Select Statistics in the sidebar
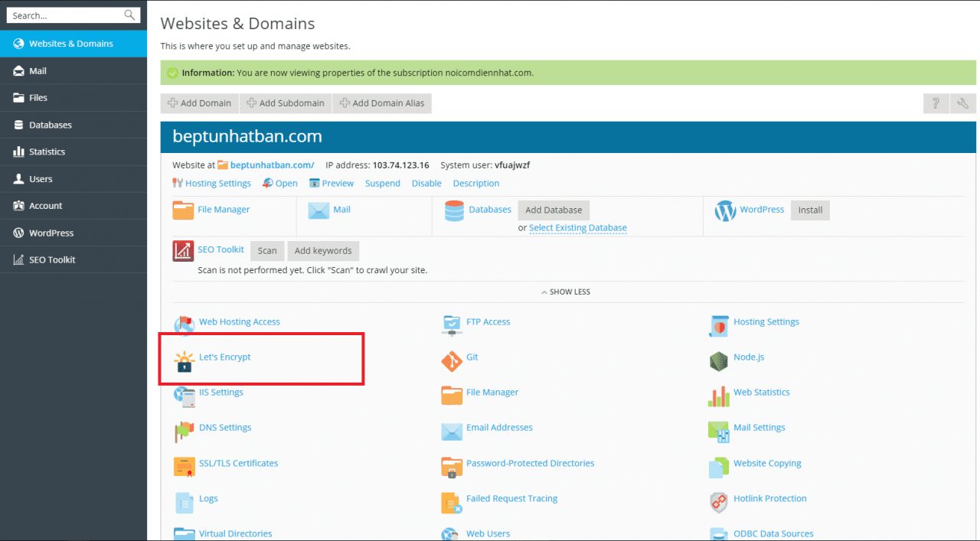980x541 pixels. coord(73,152)
